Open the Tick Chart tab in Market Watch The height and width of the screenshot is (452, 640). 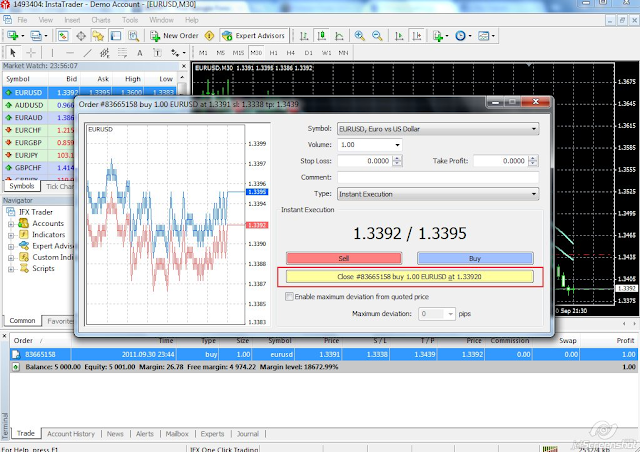tap(59, 187)
